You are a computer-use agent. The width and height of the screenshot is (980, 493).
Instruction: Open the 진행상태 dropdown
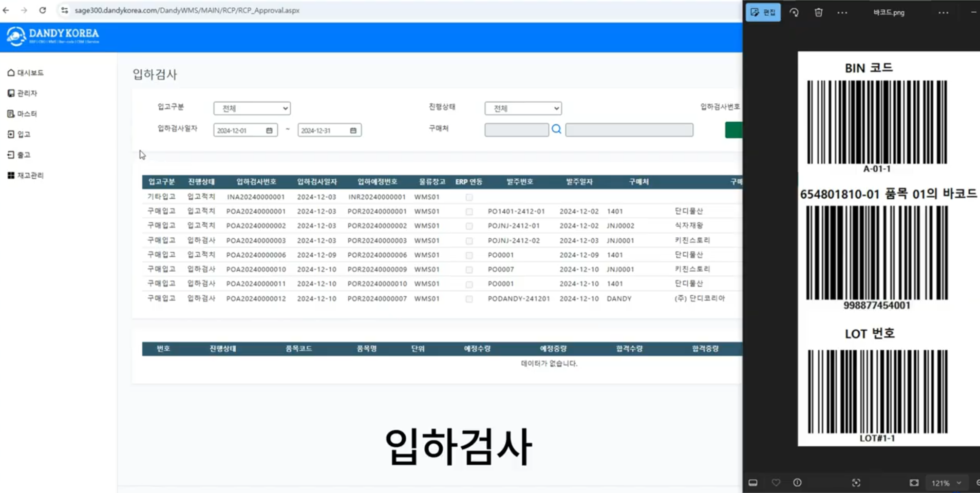point(523,108)
